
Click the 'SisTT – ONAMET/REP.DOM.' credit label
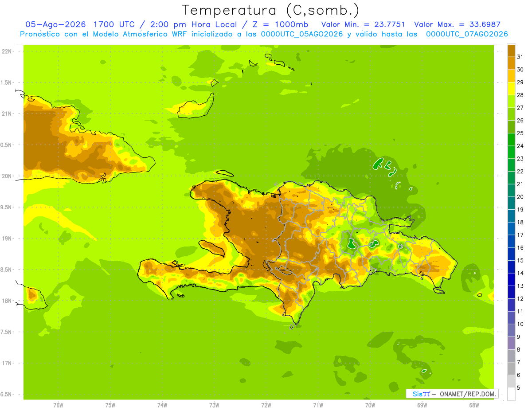click(x=452, y=394)
